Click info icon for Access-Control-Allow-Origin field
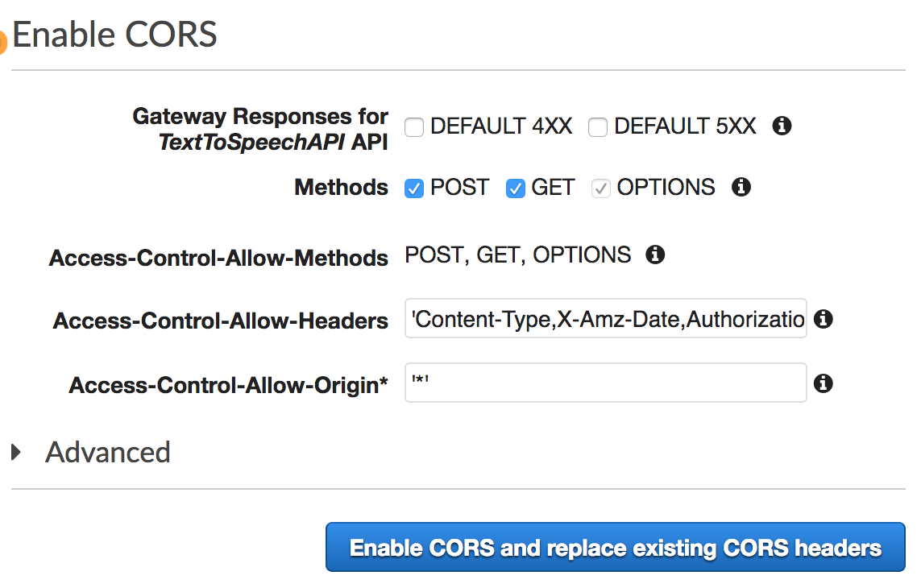This screenshot has height=588, width=917. tap(824, 383)
